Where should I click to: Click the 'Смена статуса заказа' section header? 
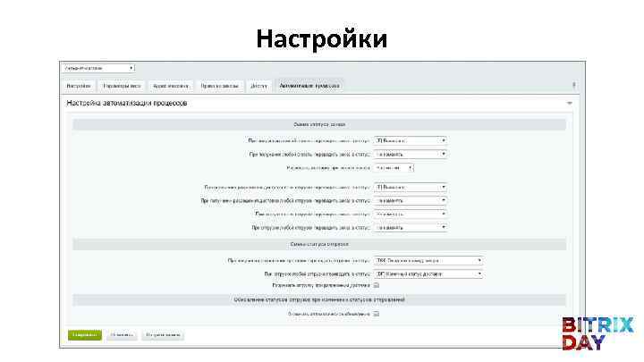click(319, 124)
